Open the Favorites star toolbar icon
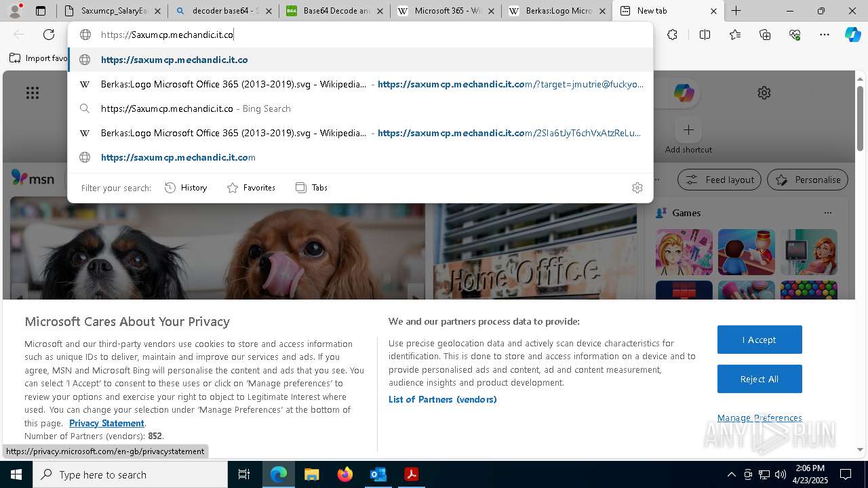868x488 pixels. coord(735,35)
